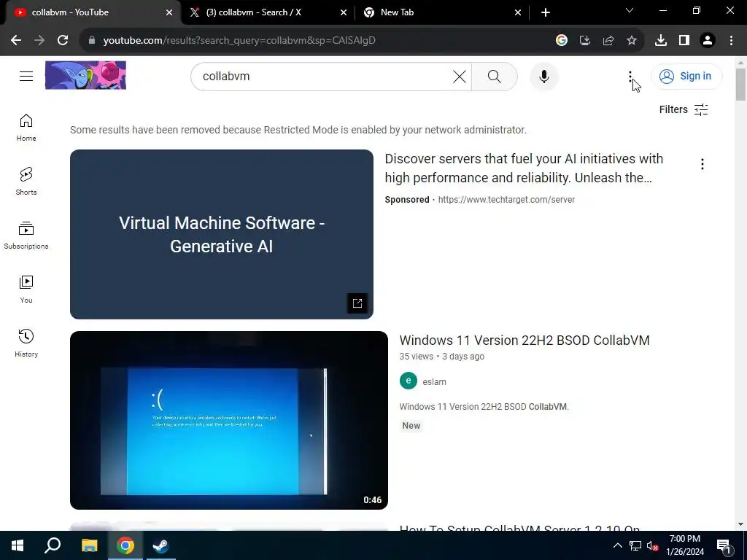Open the You section in sidebar
This screenshot has width=747, height=560.
point(26,289)
